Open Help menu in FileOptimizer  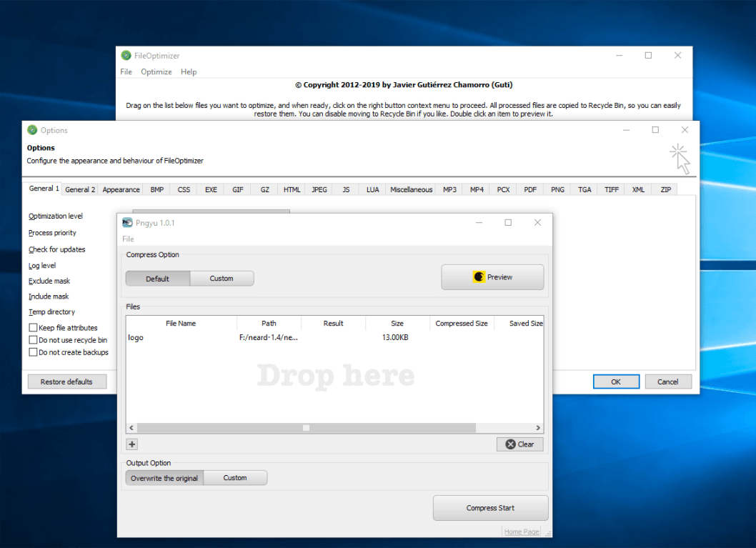point(189,72)
